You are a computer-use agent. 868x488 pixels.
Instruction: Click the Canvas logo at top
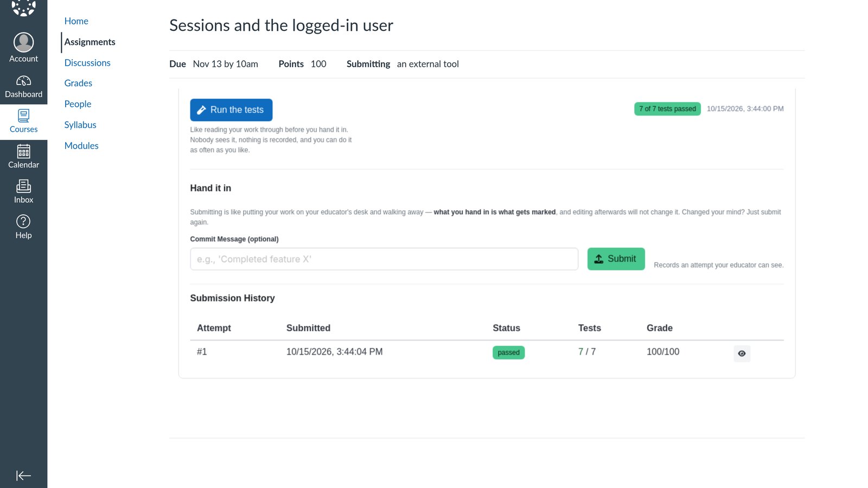23,8
